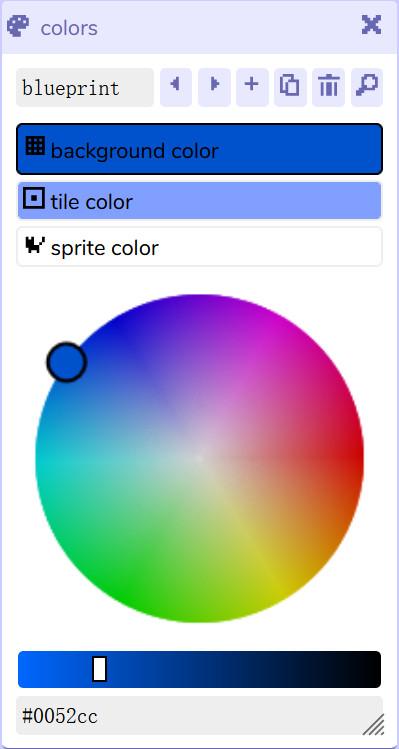
Task: Click the blueprint palette name field
Action: [85, 87]
